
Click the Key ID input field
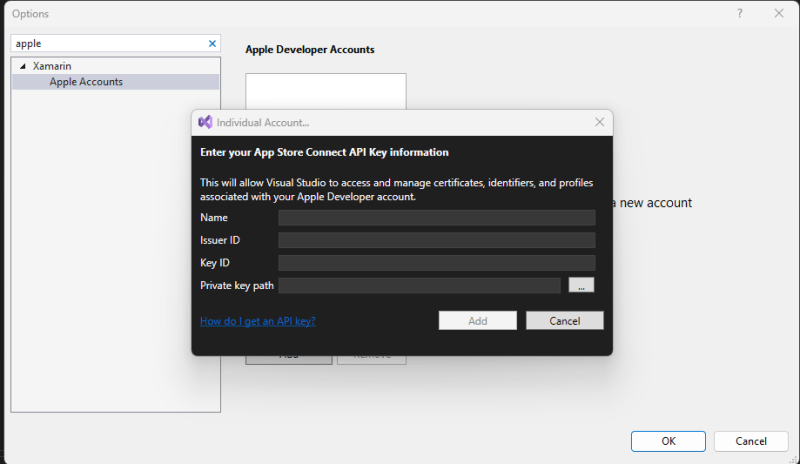pos(437,262)
